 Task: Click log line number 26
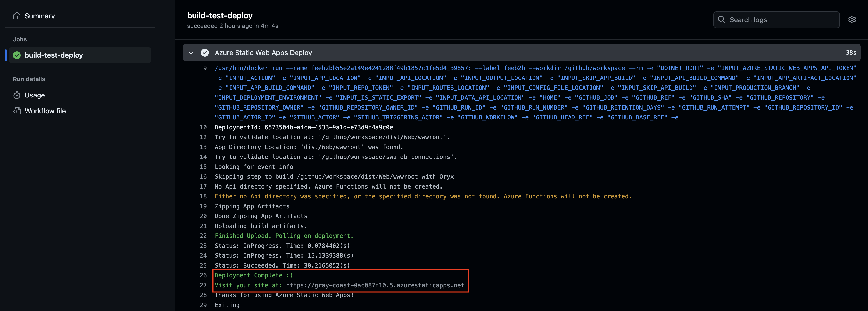(203, 275)
